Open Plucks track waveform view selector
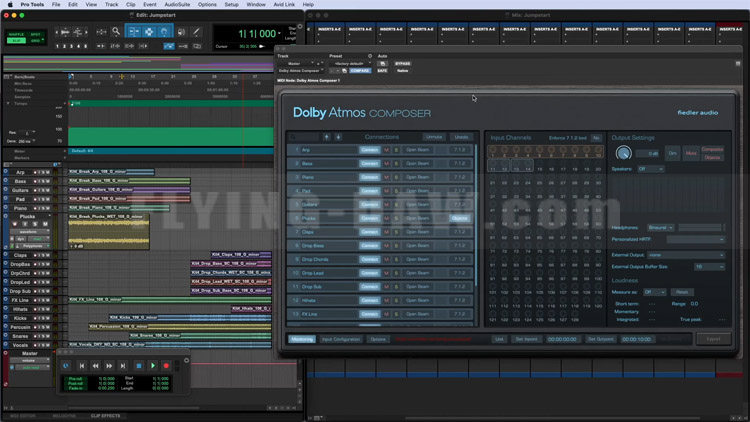 (28, 232)
